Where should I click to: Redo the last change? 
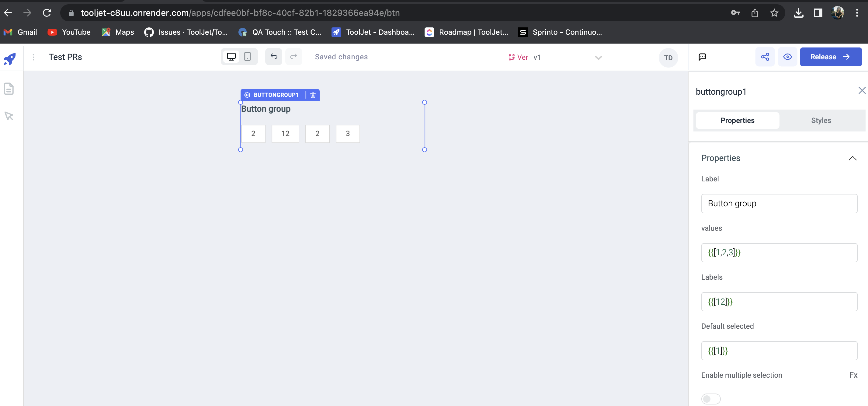294,57
